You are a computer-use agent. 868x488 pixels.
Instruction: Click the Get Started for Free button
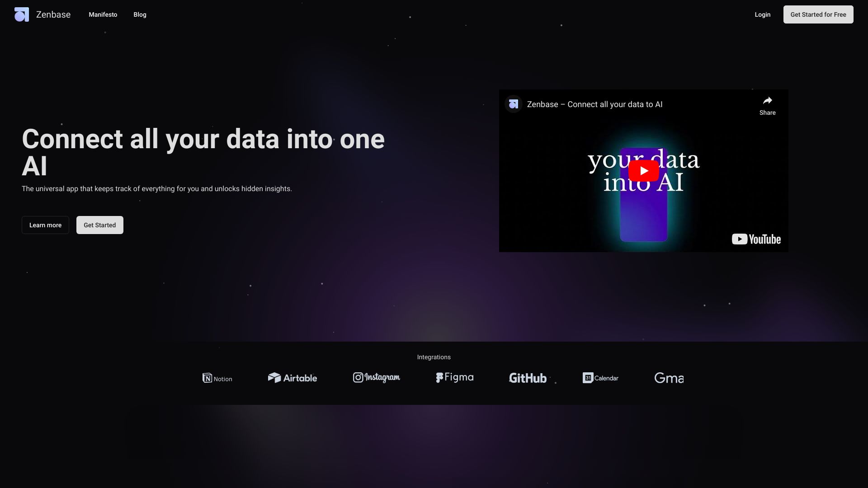818,14
